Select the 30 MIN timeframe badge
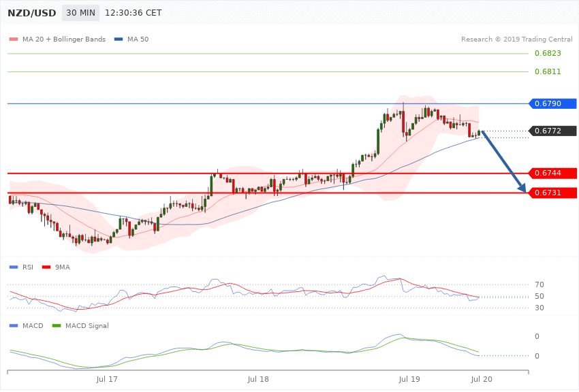This screenshot has height=392, width=579. 80,13
